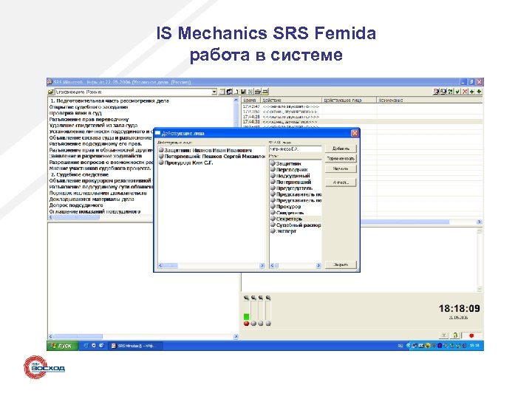This screenshot has width=532, height=399.
Task: Toggle the red record indicator of channel one
Action: (246, 324)
